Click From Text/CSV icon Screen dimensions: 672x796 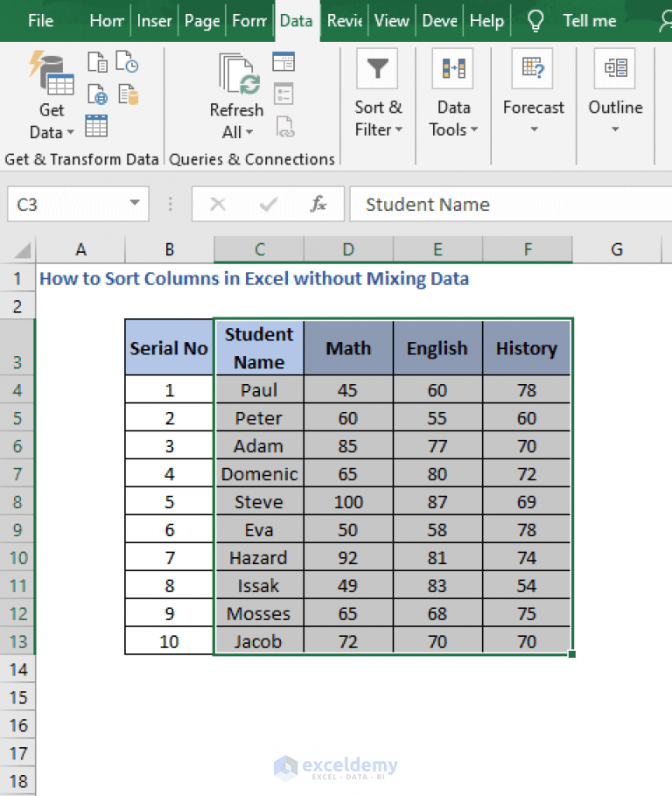[97, 62]
